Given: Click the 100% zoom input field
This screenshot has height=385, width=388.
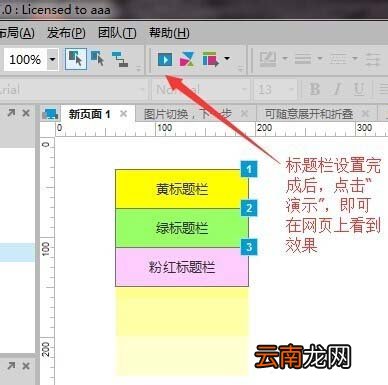Looking at the screenshot, I should tap(25, 60).
